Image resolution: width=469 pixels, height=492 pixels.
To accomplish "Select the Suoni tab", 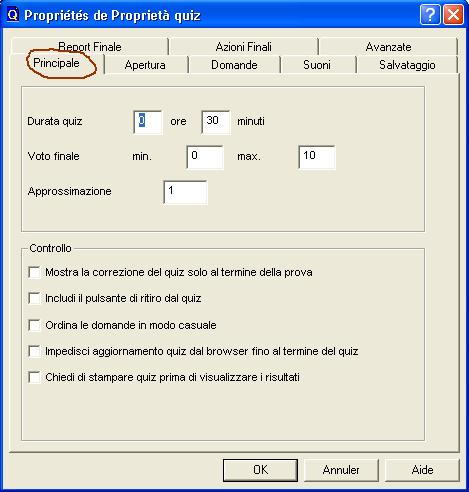I will click(317, 65).
